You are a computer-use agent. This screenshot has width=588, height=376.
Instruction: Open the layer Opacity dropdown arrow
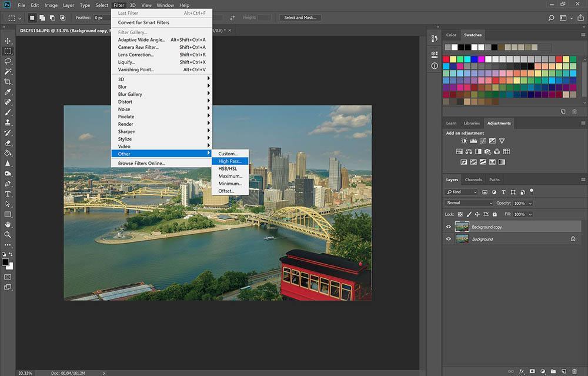coord(530,203)
